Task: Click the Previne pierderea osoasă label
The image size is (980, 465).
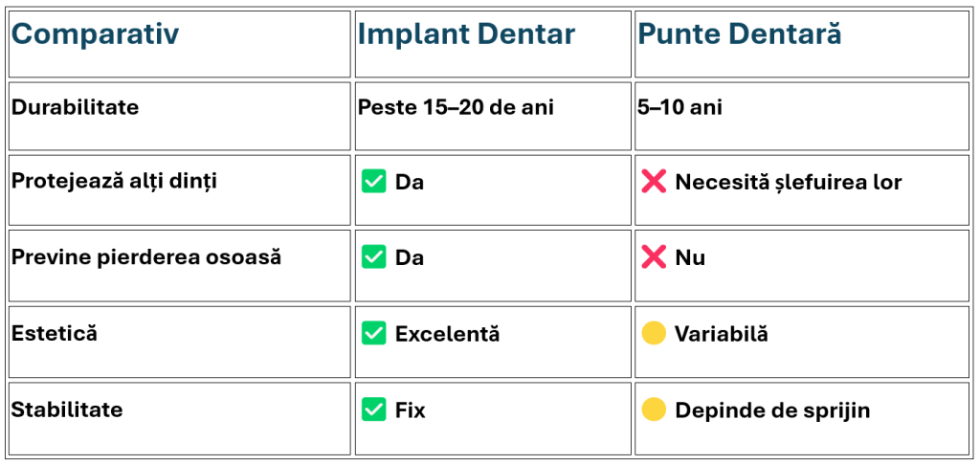Action: click(146, 256)
